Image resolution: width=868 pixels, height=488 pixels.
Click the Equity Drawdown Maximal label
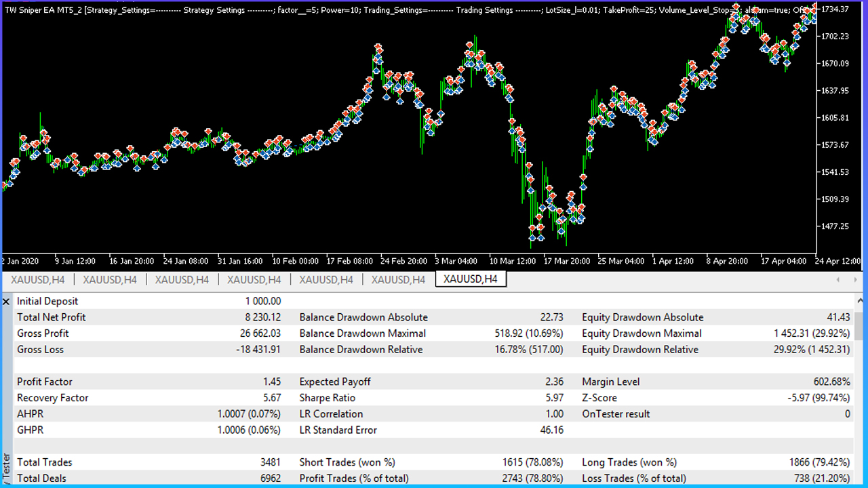click(x=642, y=333)
